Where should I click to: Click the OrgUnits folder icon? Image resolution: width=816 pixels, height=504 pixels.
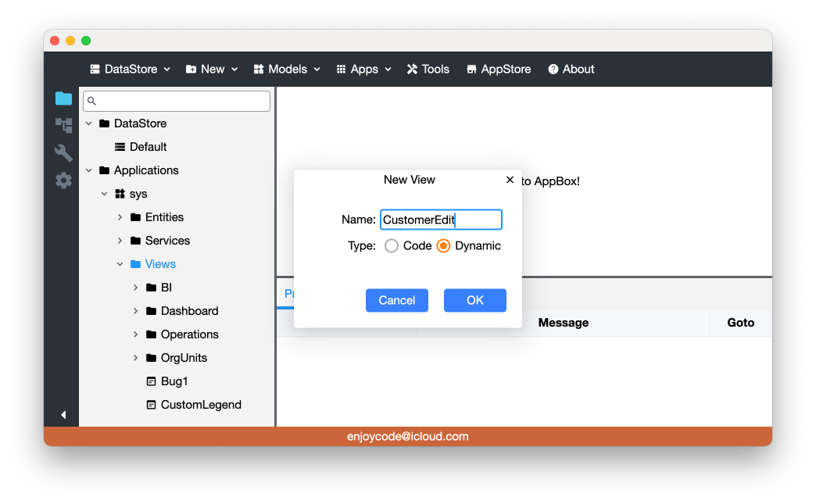[151, 357]
